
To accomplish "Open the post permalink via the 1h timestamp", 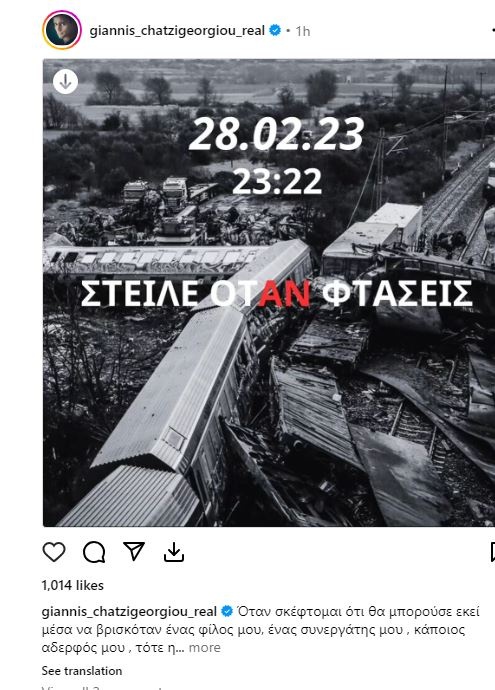I will [x=303, y=31].
